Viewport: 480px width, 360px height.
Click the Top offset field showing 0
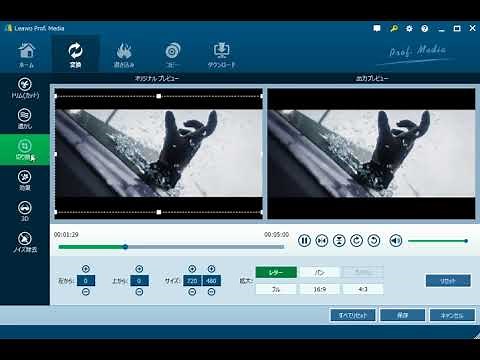pos(139,281)
